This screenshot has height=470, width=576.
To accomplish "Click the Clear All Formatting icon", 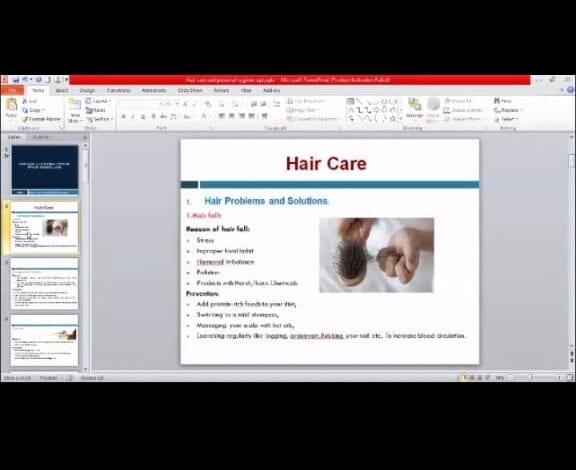I will tap(208, 104).
